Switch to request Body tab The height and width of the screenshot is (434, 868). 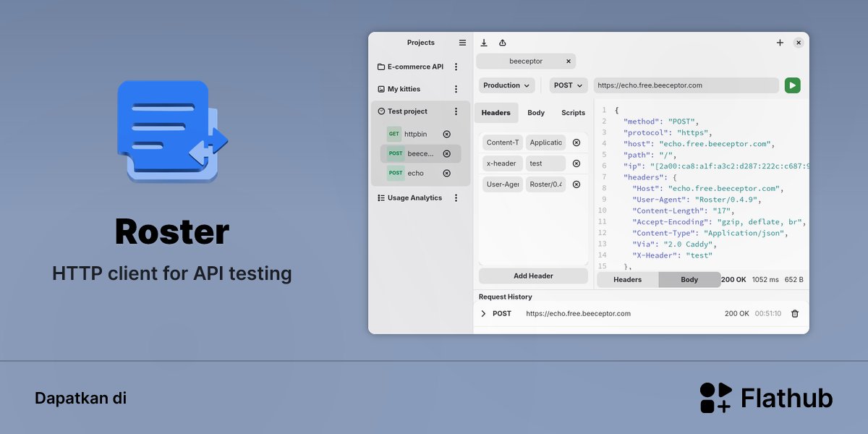tap(536, 113)
